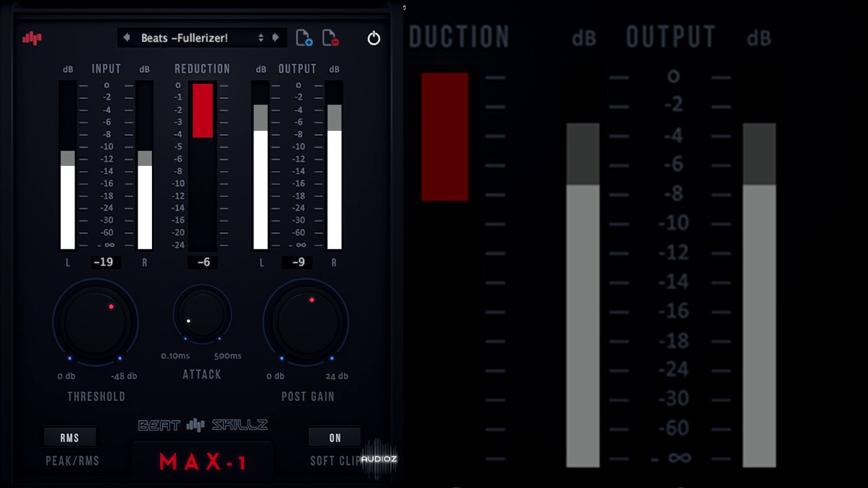868x488 pixels.
Task: Click the Attack knob
Action: 202,314
